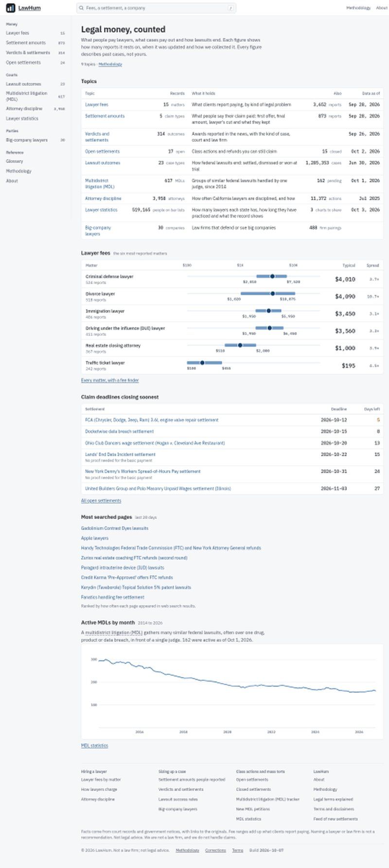Click 'Every matter, with a fee finder' link
Screen dimensions: 389x868
tap(110, 380)
